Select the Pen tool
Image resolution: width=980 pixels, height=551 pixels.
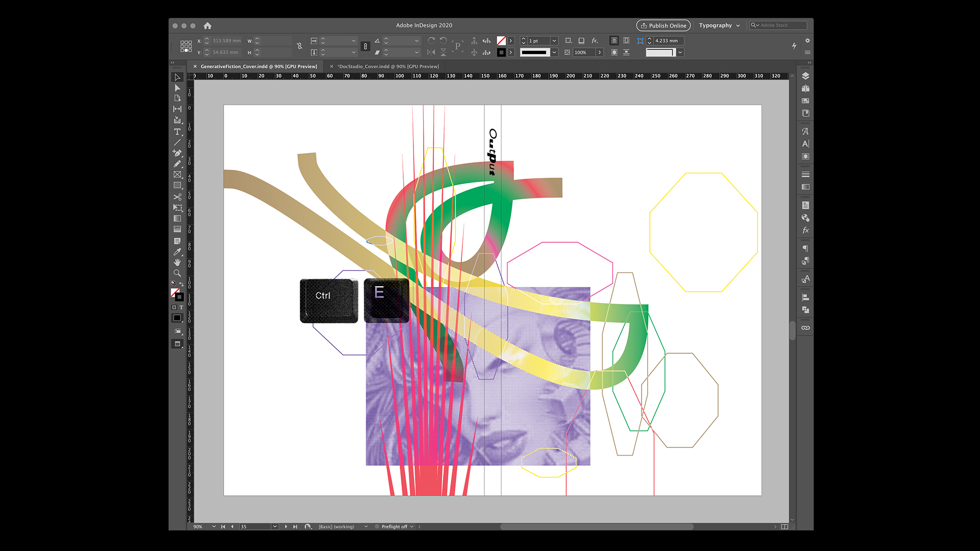tap(177, 153)
